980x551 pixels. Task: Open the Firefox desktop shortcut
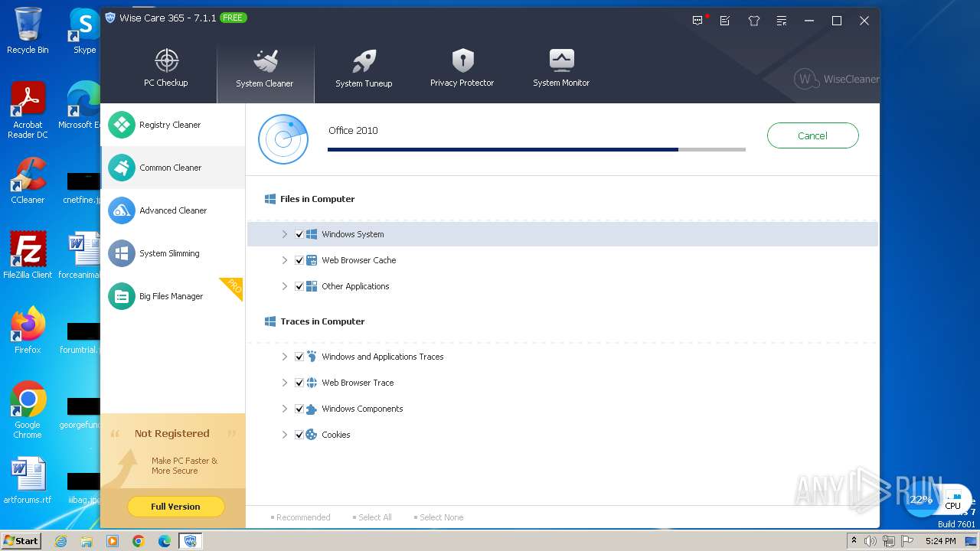click(x=28, y=330)
